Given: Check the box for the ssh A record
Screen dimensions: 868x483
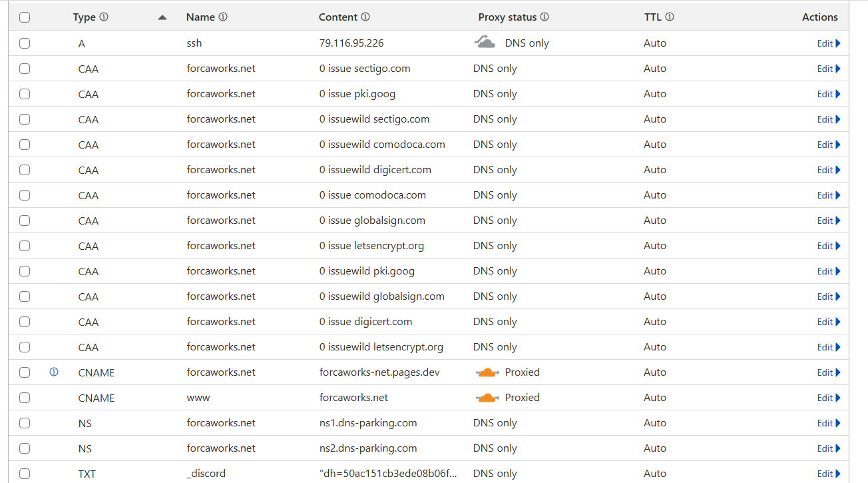Looking at the screenshot, I should (25, 43).
